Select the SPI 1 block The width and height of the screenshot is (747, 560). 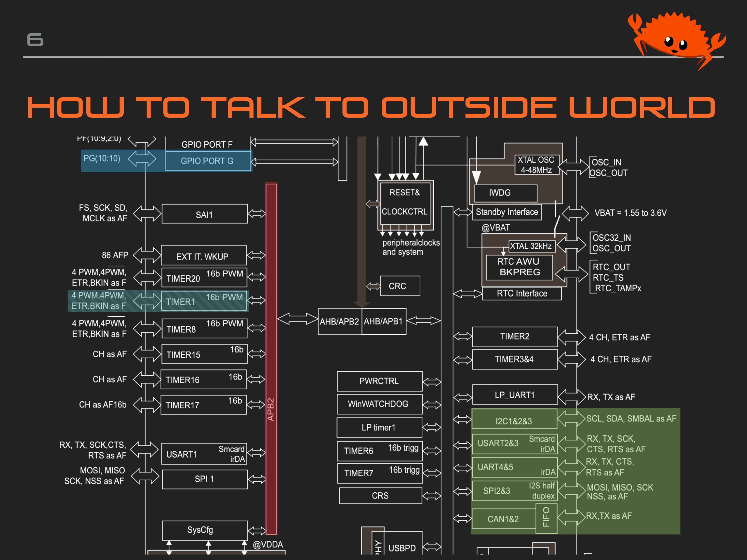tap(205, 479)
